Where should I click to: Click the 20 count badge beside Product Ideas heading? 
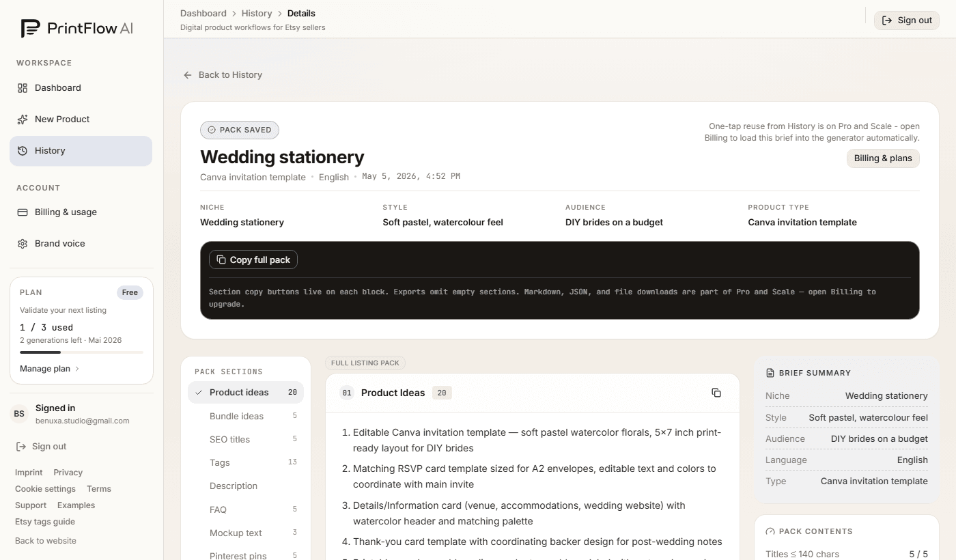point(442,393)
